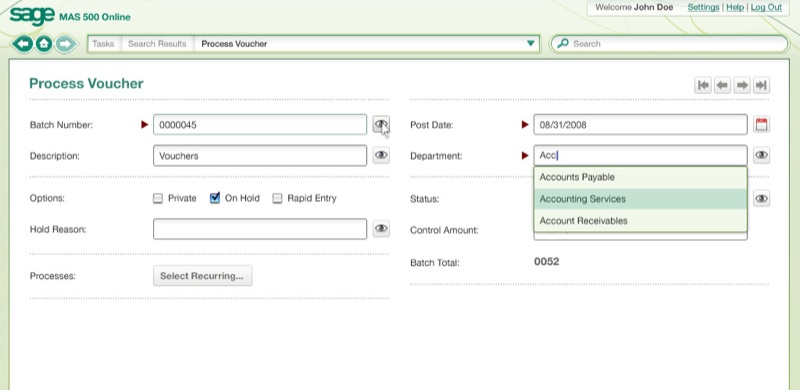Switch to the Tasks breadcrumb tab

(x=103, y=44)
